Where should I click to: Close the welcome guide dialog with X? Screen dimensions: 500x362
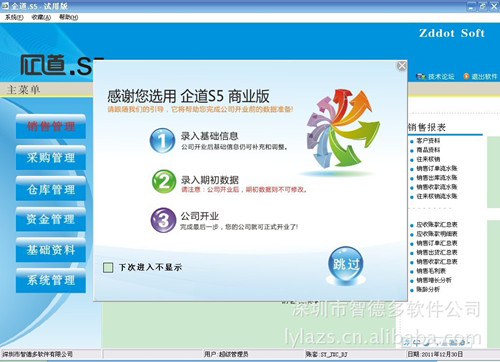(x=402, y=66)
